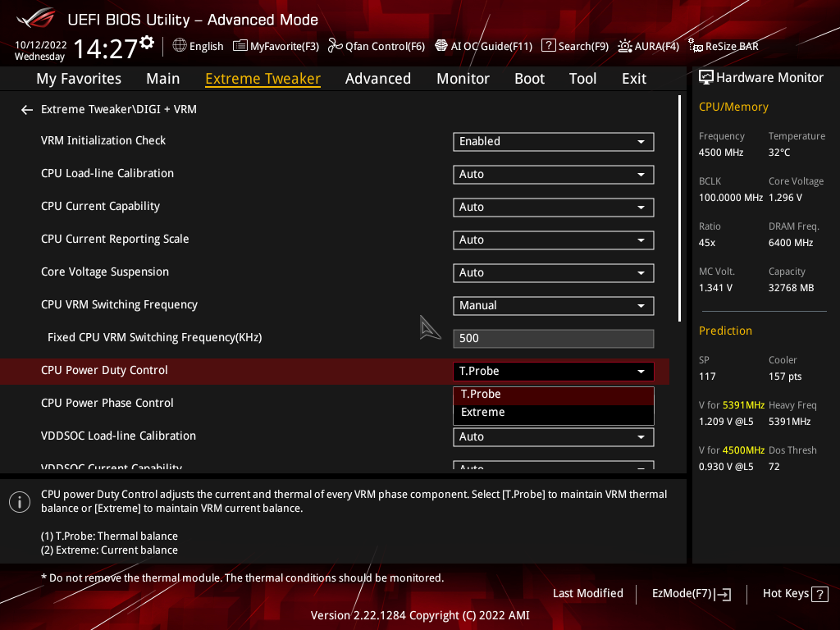
Task: Click the info icon in help panel
Action: click(20, 502)
